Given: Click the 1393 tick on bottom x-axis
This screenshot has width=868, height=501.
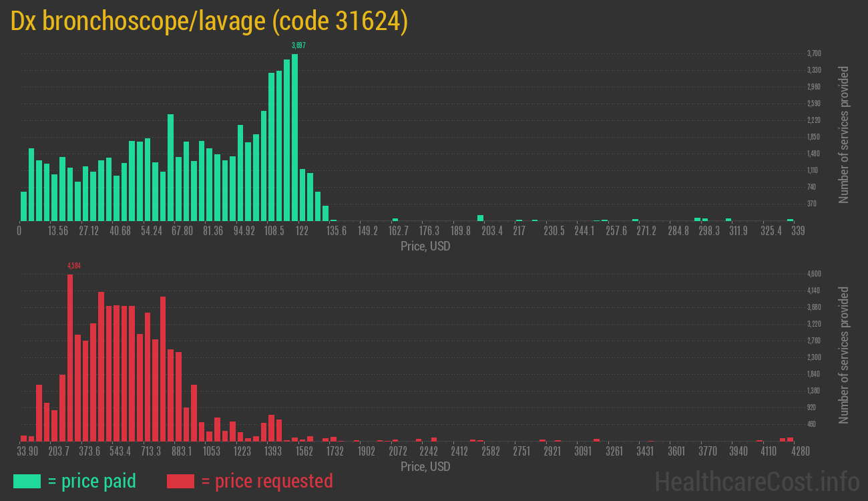Looking at the screenshot, I should point(272,452).
